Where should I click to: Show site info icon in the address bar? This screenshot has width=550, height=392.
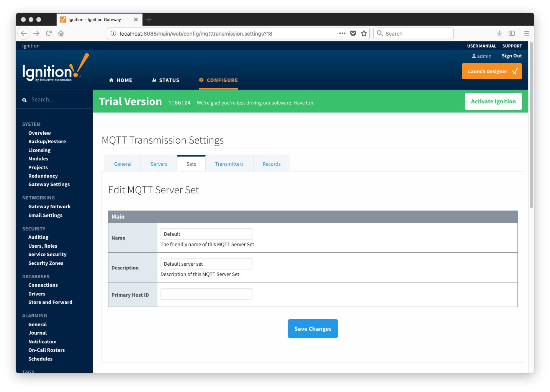click(113, 34)
